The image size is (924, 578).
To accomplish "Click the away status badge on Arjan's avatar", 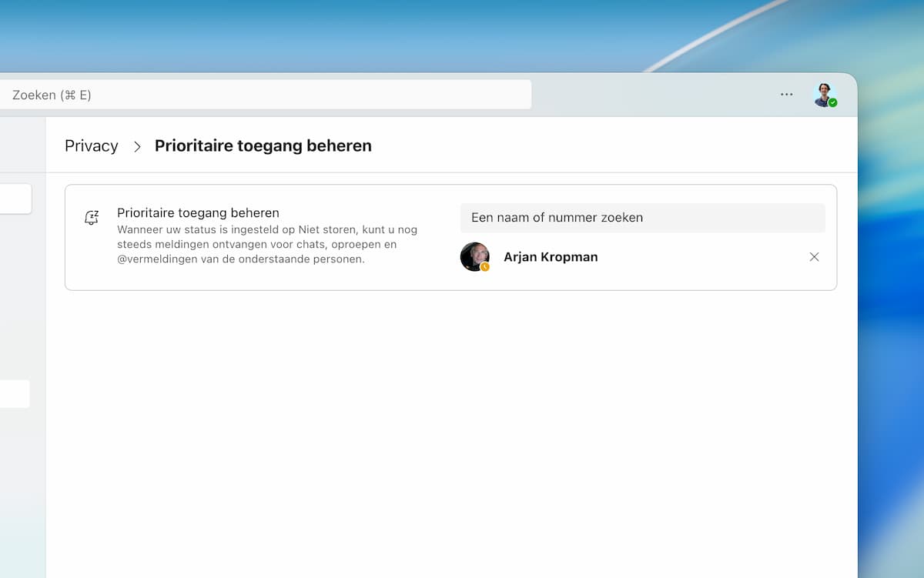I will [485, 267].
